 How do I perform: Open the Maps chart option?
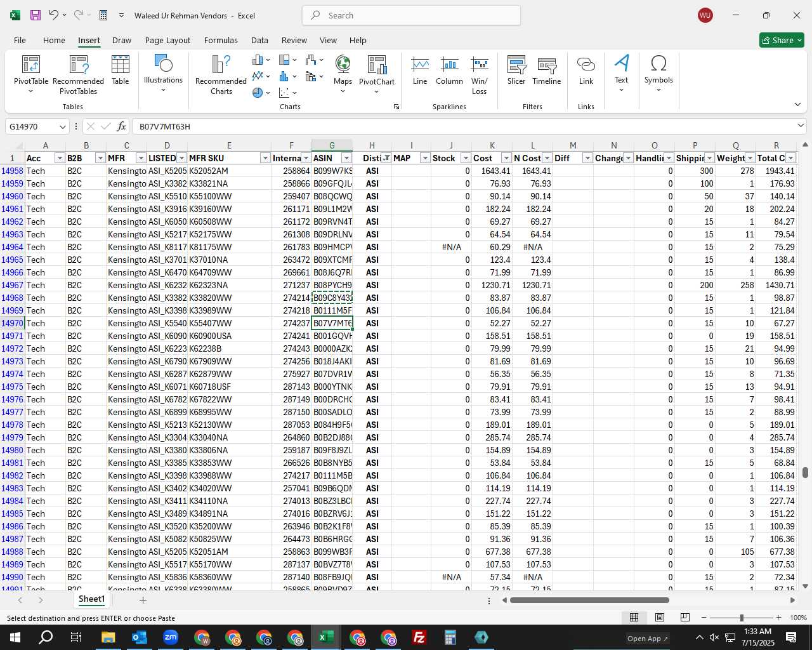point(343,74)
